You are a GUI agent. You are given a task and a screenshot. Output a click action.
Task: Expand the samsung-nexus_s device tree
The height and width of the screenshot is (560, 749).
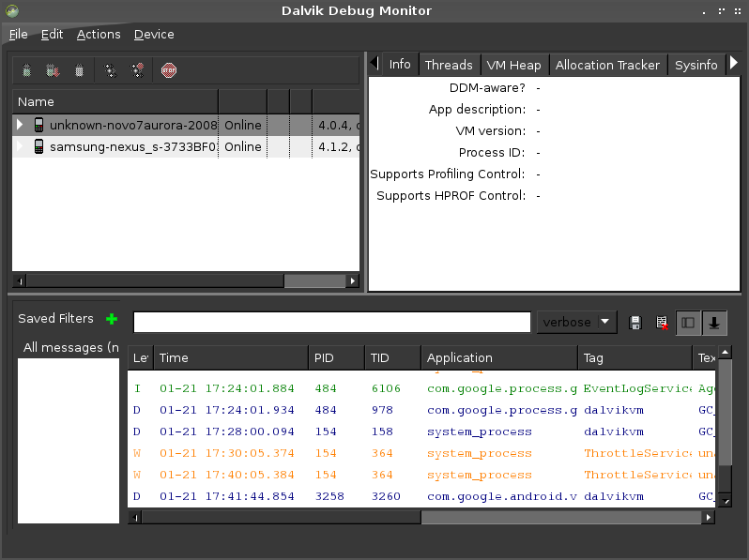[20, 146]
